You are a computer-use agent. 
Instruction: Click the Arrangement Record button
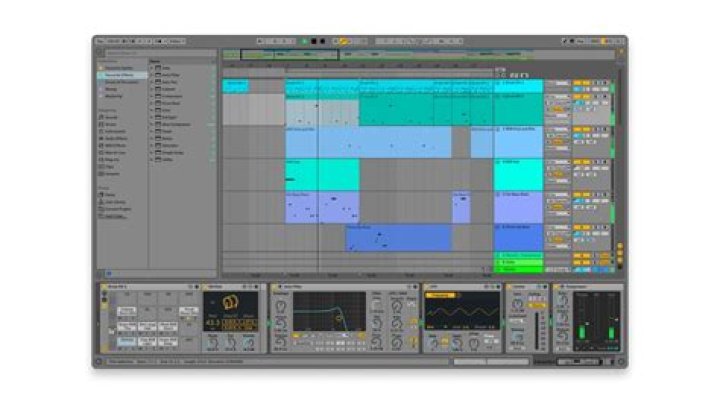(320, 41)
